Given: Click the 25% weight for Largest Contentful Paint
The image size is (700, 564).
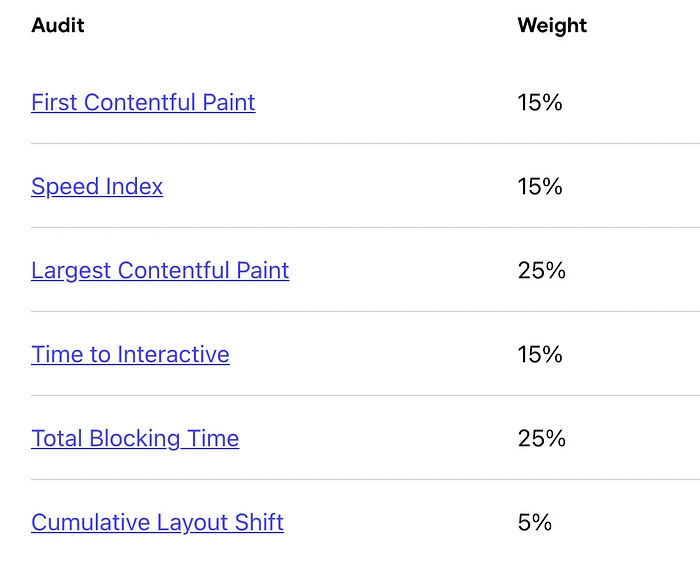Looking at the screenshot, I should pos(541,270).
